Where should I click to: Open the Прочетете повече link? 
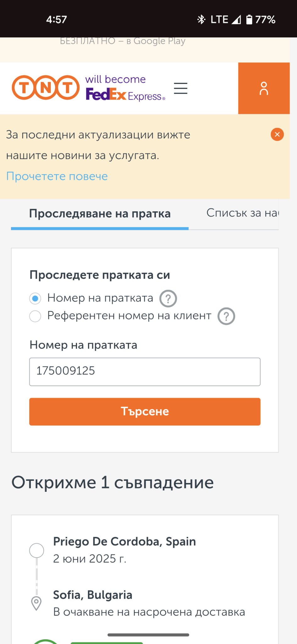coord(57,176)
